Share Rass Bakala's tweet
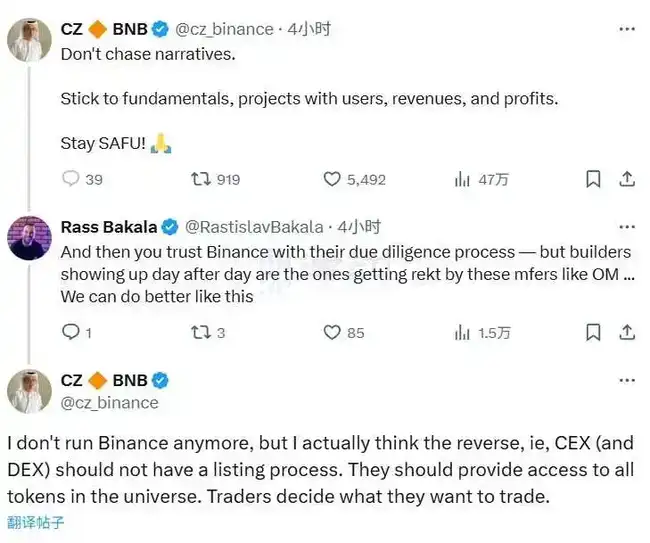Viewport: 650px width, 543px height. click(627, 332)
